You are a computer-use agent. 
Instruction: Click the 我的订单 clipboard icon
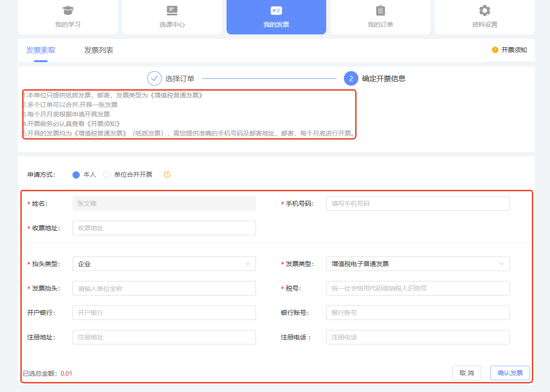(x=381, y=10)
